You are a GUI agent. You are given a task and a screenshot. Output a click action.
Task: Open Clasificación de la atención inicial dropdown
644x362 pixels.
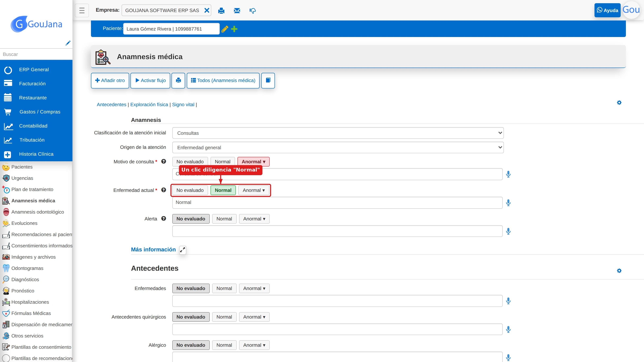pyautogui.click(x=338, y=133)
